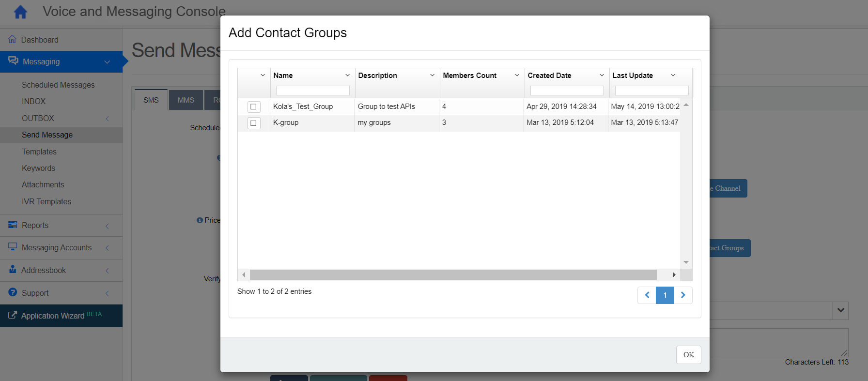Screen dimensions: 868x381
Task: Click the Addressbook icon in sidebar
Action: tap(13, 270)
